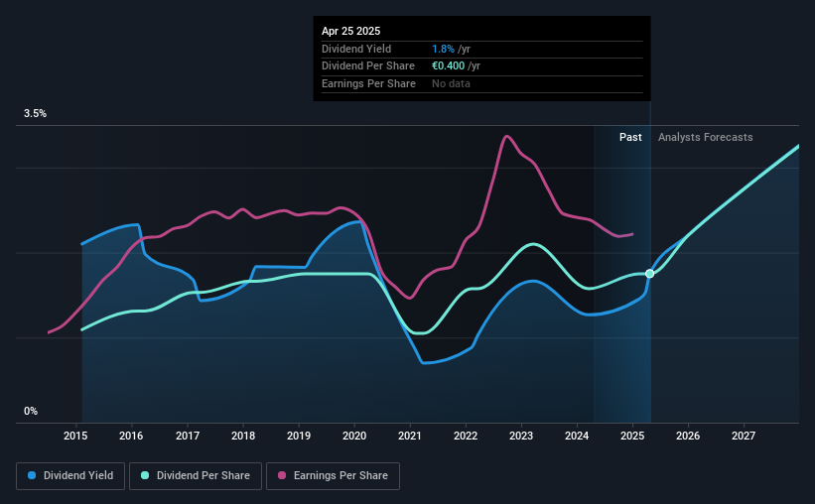
Task: Click the blue Dividend Yield legend dot
Action: [32, 475]
